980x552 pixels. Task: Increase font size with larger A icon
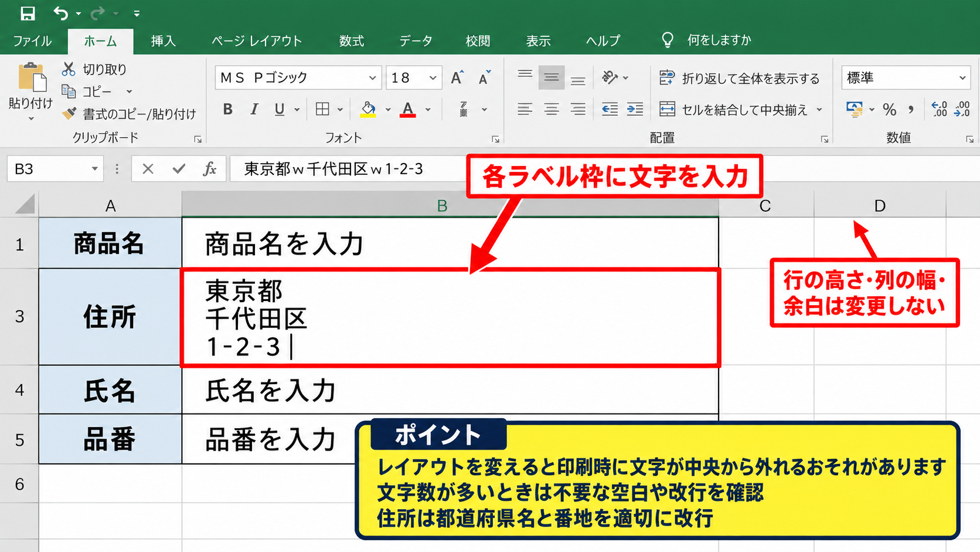tap(457, 77)
